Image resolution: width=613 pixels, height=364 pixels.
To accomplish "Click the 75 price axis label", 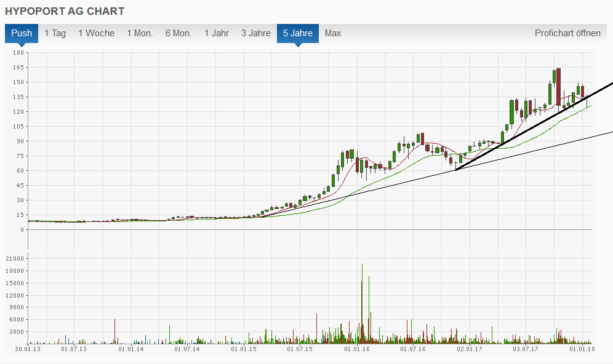I will (20, 156).
